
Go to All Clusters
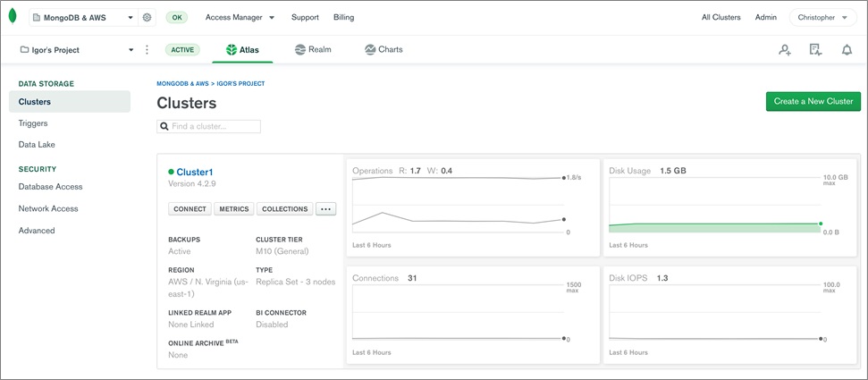pos(721,17)
